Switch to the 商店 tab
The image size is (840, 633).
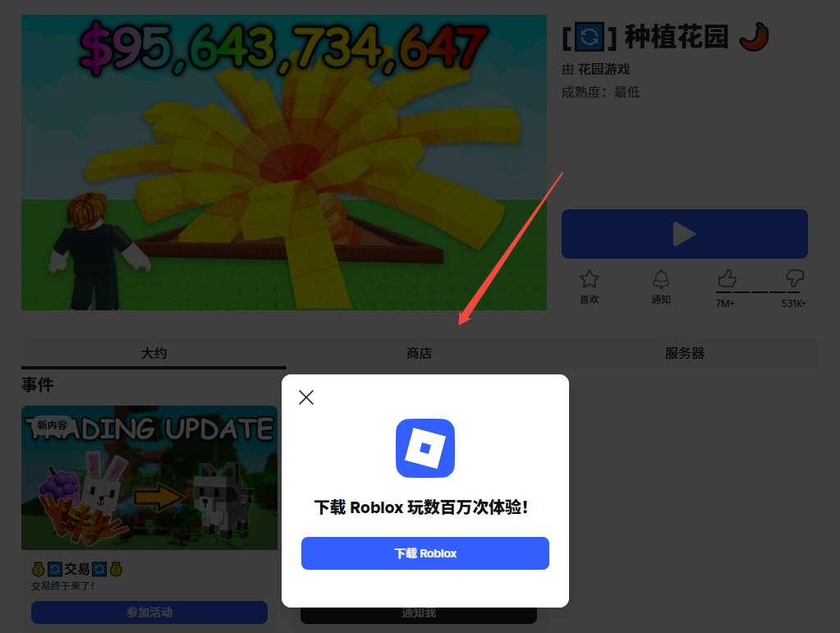click(420, 353)
